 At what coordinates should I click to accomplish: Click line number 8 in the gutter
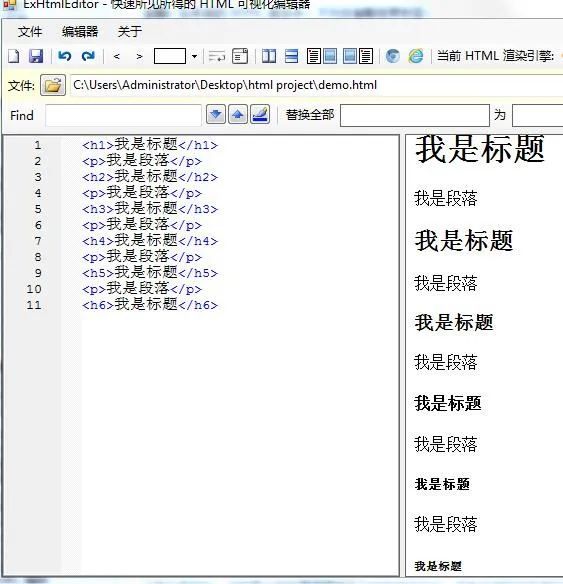(x=38, y=257)
